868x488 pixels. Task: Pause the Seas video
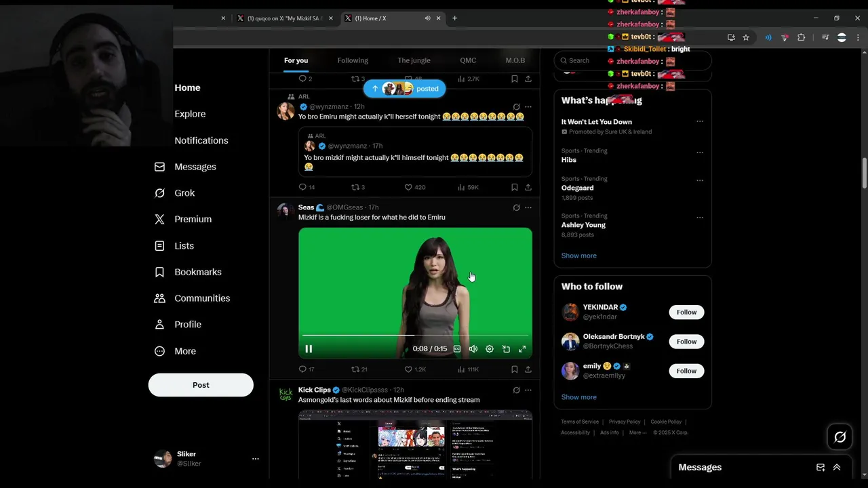(x=309, y=349)
